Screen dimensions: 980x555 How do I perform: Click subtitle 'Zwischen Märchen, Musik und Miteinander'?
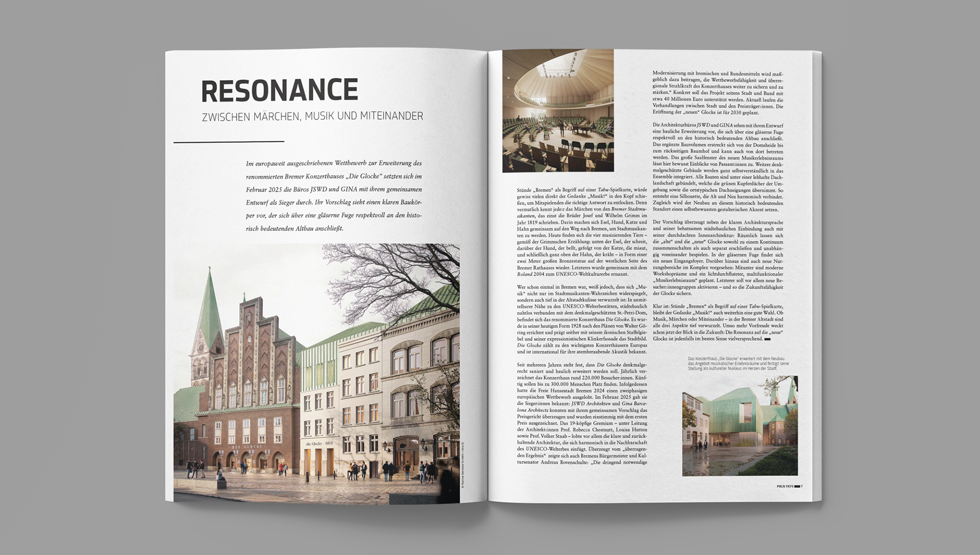pyautogui.click(x=312, y=117)
